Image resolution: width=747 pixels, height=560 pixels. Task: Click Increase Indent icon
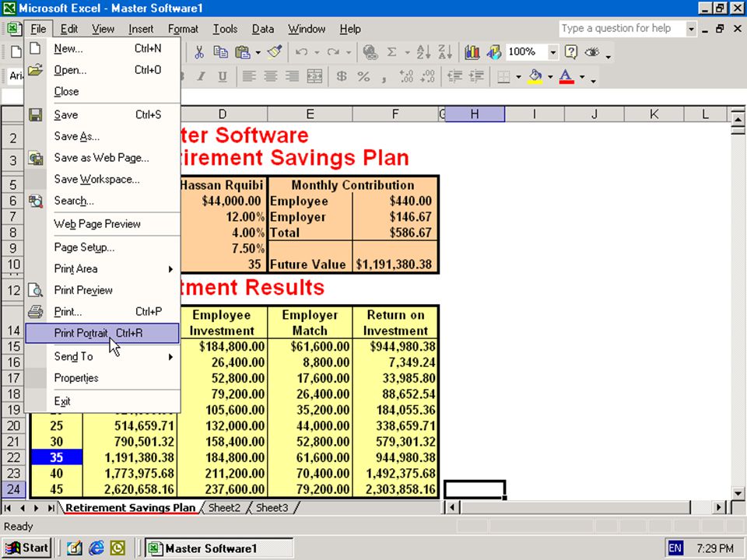point(476,76)
